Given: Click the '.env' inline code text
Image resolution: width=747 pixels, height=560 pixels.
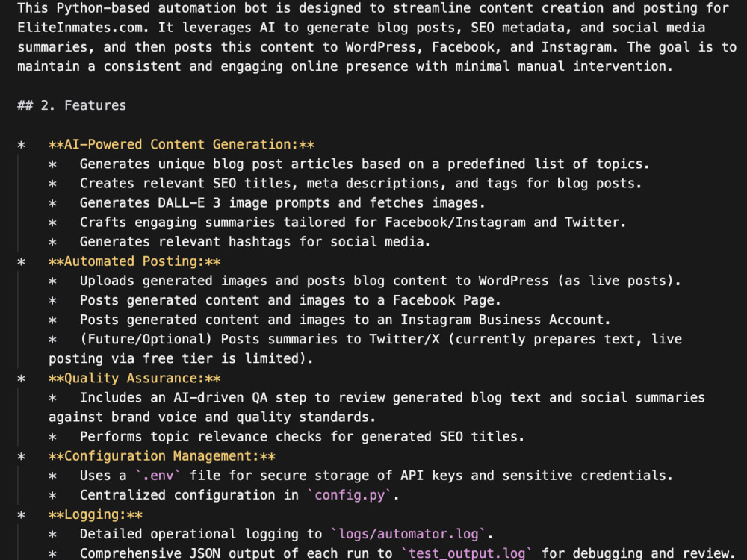Looking at the screenshot, I should [158, 476].
